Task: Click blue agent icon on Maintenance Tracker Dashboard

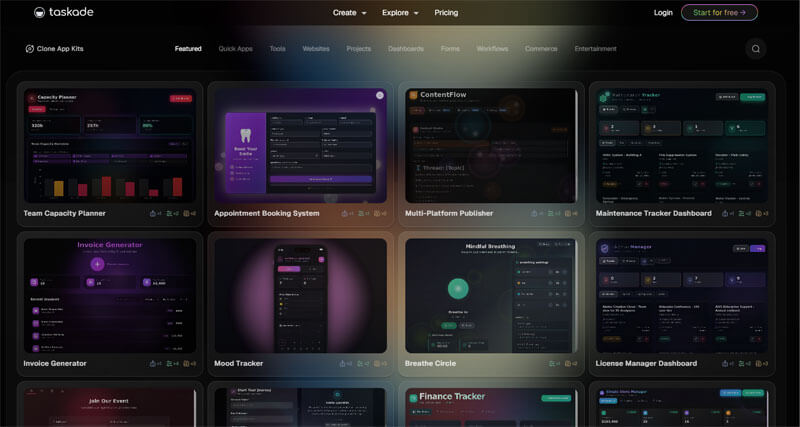Action: [725, 214]
